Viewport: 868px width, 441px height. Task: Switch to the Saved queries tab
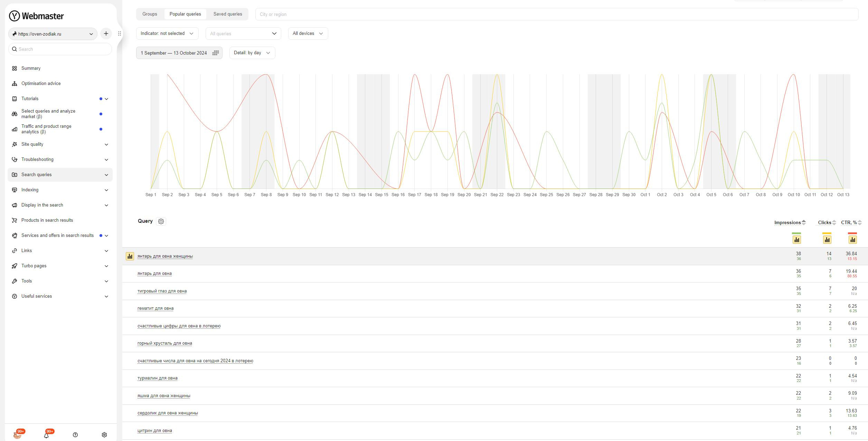(228, 14)
